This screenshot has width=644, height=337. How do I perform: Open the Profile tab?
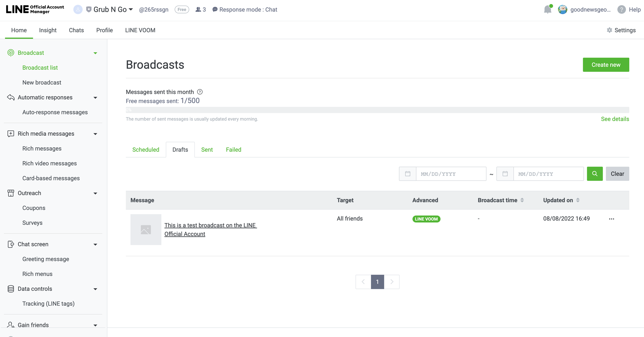(105, 30)
